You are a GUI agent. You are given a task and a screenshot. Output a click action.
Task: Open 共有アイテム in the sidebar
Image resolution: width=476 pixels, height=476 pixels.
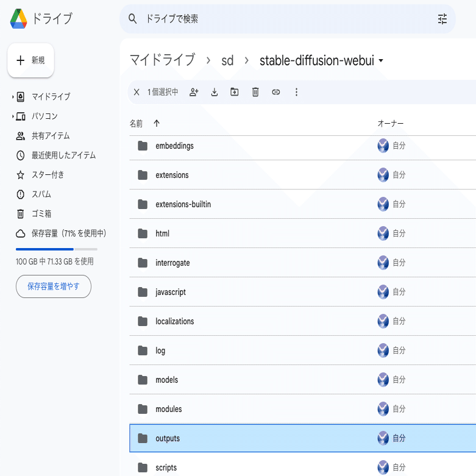(51, 136)
